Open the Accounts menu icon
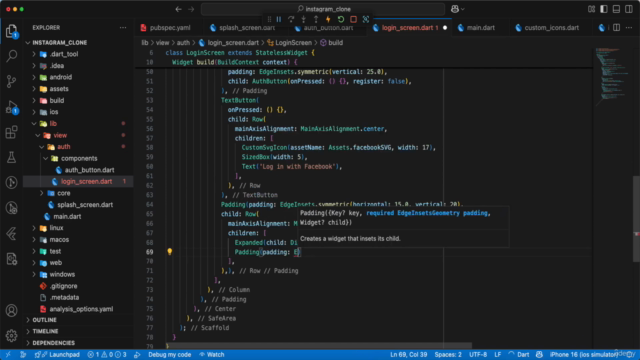The height and width of the screenshot is (360, 640). tap(11, 311)
